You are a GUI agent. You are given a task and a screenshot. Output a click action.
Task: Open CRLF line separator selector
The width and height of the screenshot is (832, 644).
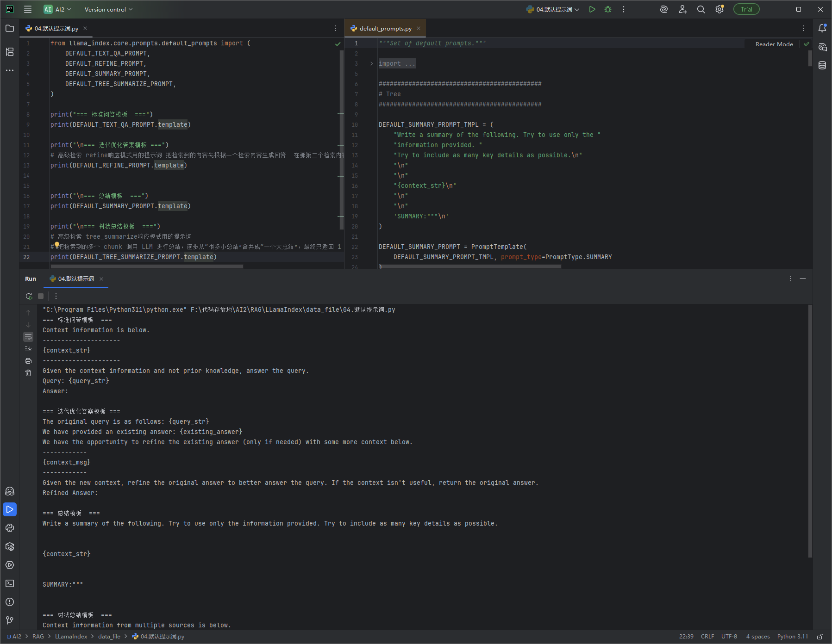(707, 637)
